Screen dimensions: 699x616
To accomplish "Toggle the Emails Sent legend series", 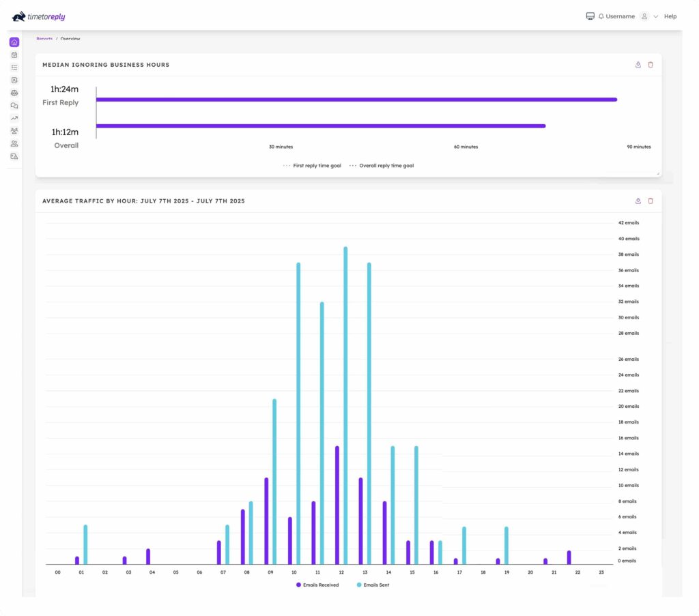I will point(373,585).
